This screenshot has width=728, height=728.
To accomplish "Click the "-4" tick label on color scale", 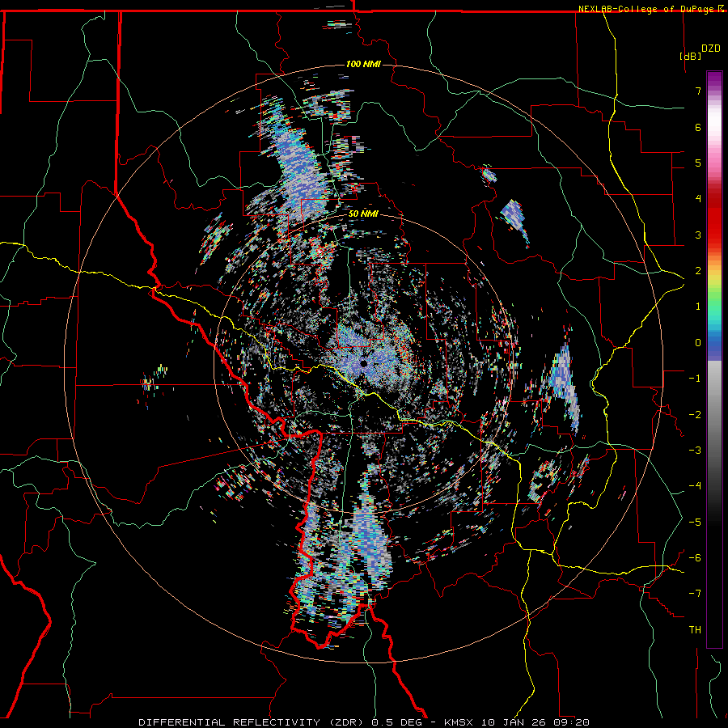I will [x=695, y=486].
